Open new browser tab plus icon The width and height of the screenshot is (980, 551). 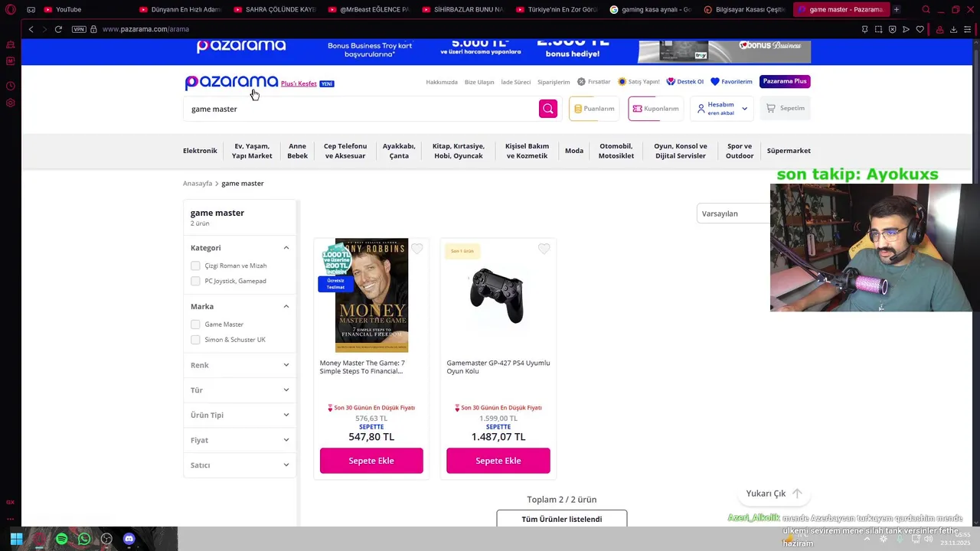tap(897, 9)
